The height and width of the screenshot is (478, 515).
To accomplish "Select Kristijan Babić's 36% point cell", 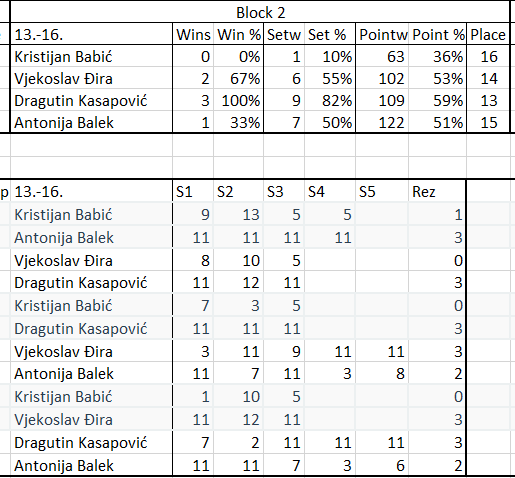I will pos(437,56).
